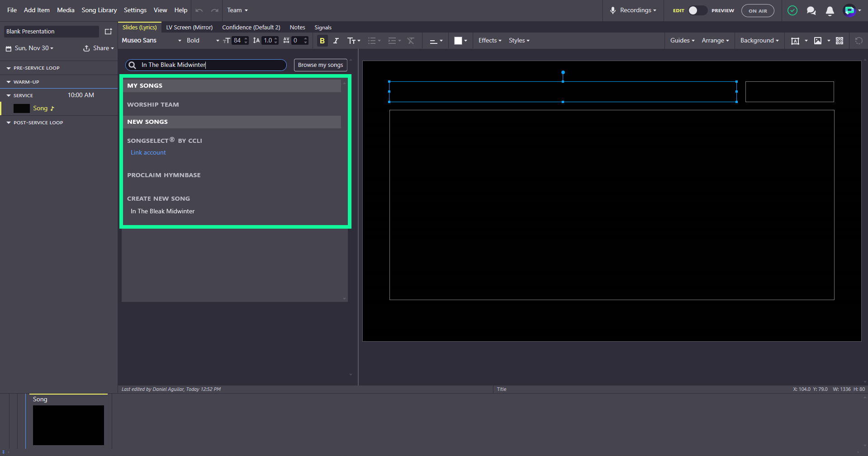Screen dimensions: 868x456
Task: Open the Museo Sans font dropdown
Action: point(152,41)
